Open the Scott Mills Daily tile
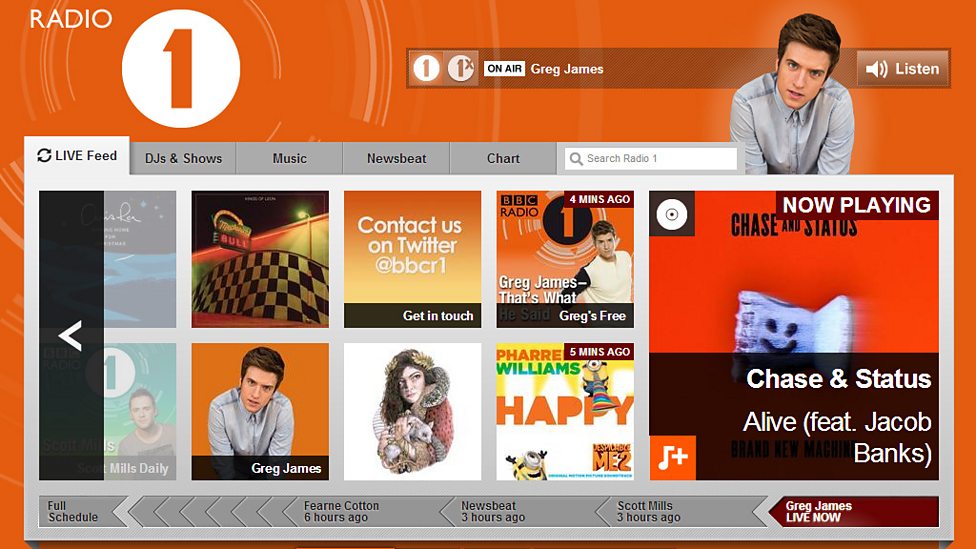976x549 pixels. 140,411
